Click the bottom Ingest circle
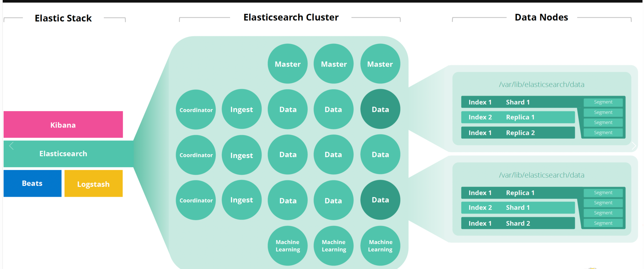The image size is (644, 269). [242, 200]
